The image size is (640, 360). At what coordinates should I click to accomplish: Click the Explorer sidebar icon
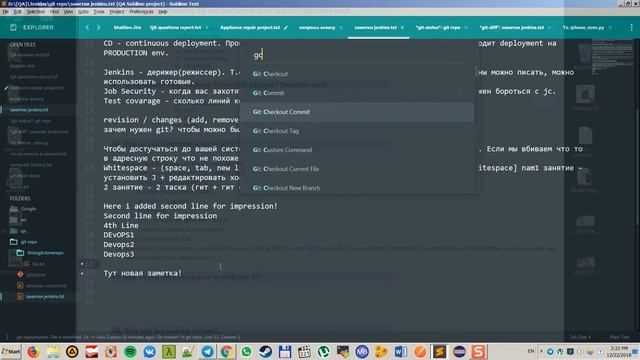(13, 27)
